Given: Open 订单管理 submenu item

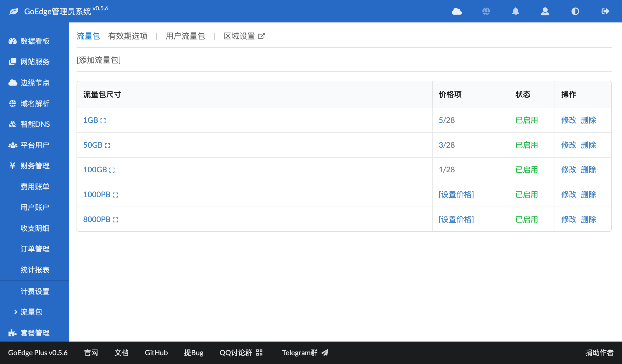Looking at the screenshot, I should point(35,249).
